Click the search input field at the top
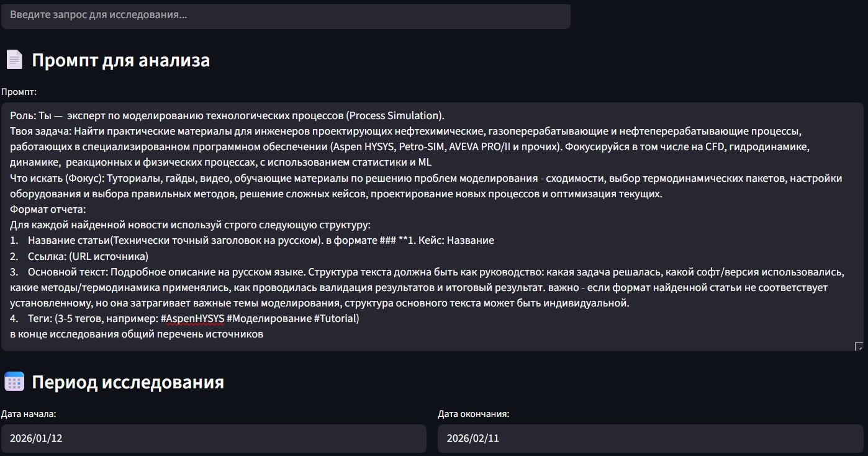The width and height of the screenshot is (868, 456). 286,16
